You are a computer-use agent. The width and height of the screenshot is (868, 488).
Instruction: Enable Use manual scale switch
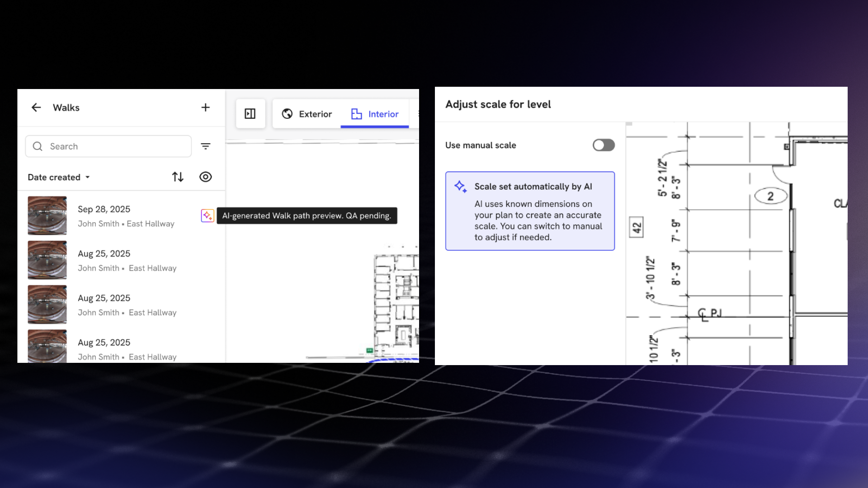point(603,145)
